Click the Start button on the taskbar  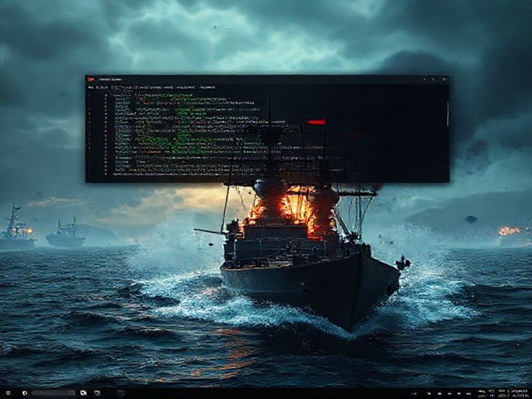pos(8,393)
